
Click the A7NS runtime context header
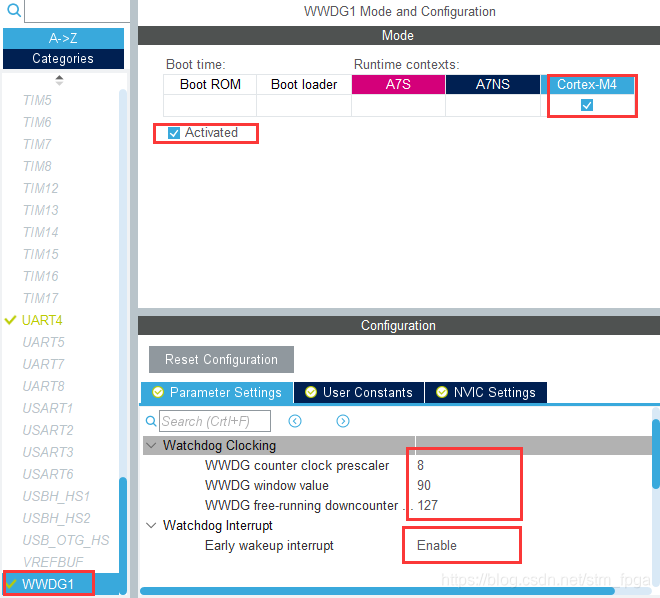pos(492,85)
